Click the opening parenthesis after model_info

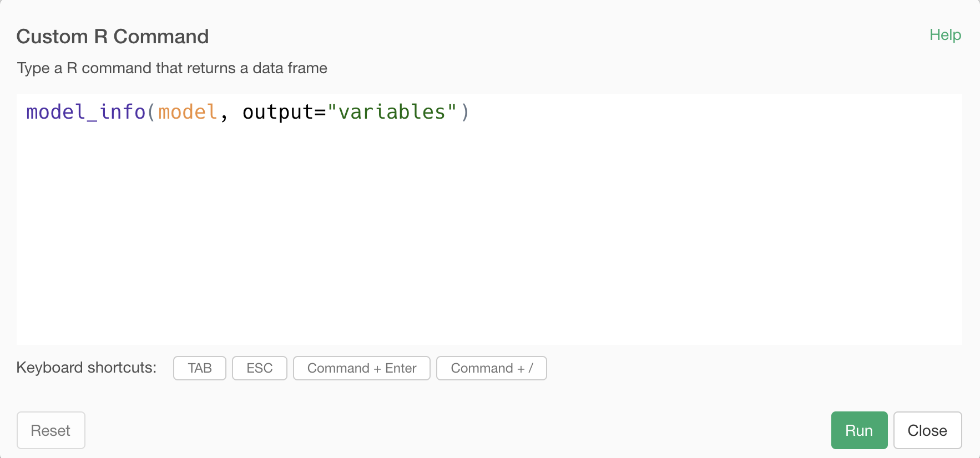coord(151,112)
